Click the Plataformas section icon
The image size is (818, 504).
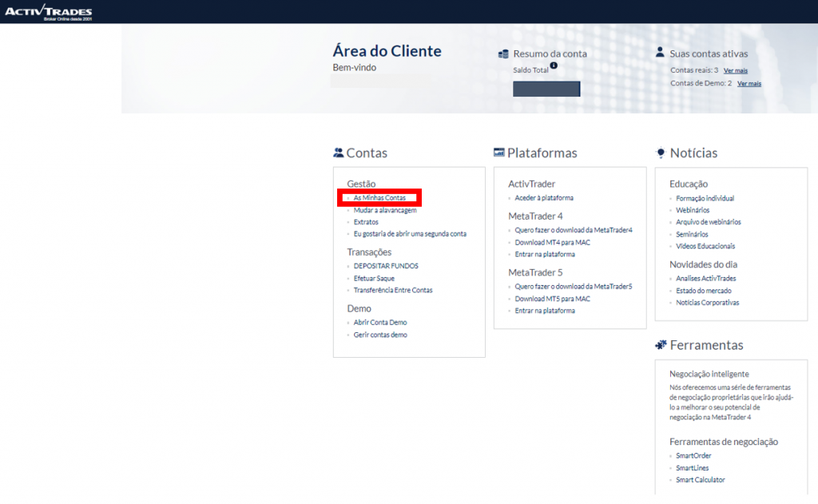[499, 153]
